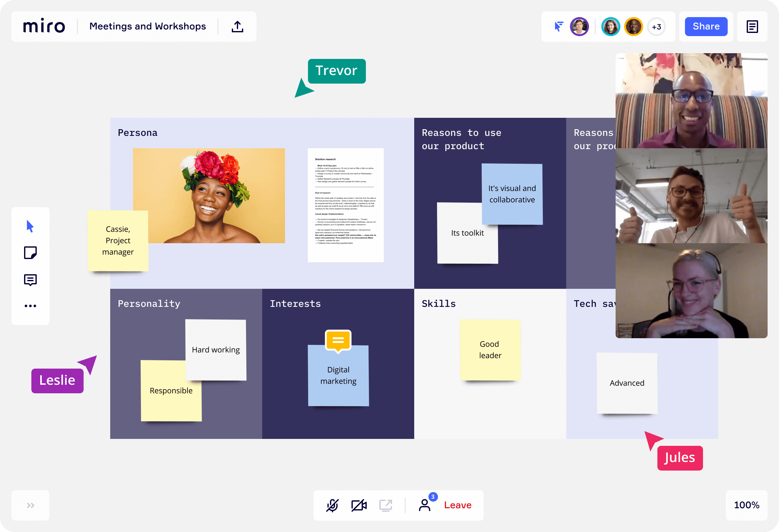Click the comment tool
This screenshot has height=532, width=779.
(x=30, y=279)
